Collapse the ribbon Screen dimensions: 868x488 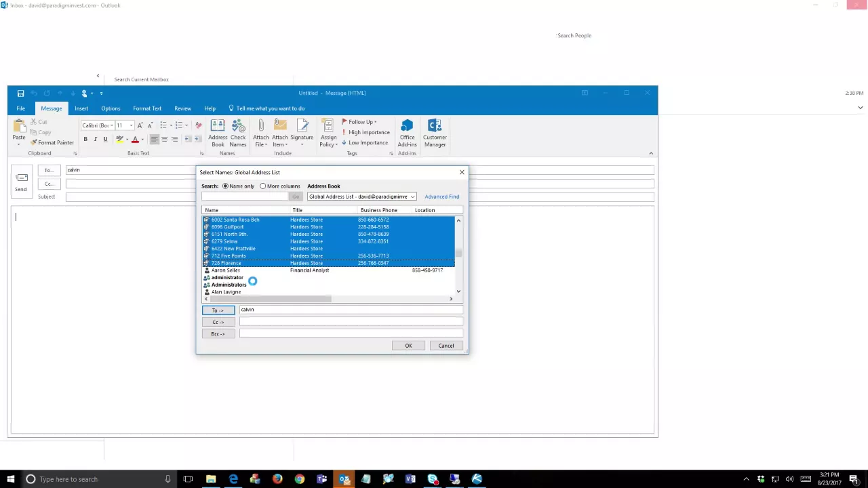pos(651,153)
